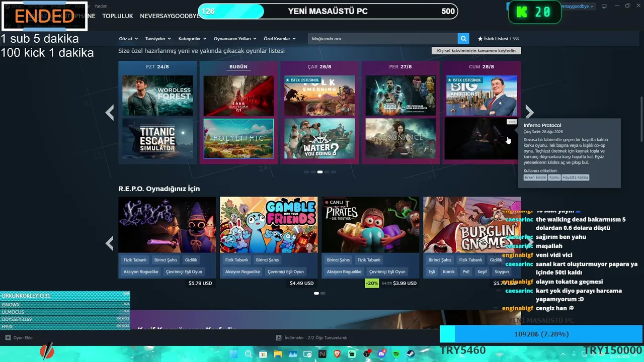Click the magnifier search button in store bar

pyautogui.click(x=463, y=39)
